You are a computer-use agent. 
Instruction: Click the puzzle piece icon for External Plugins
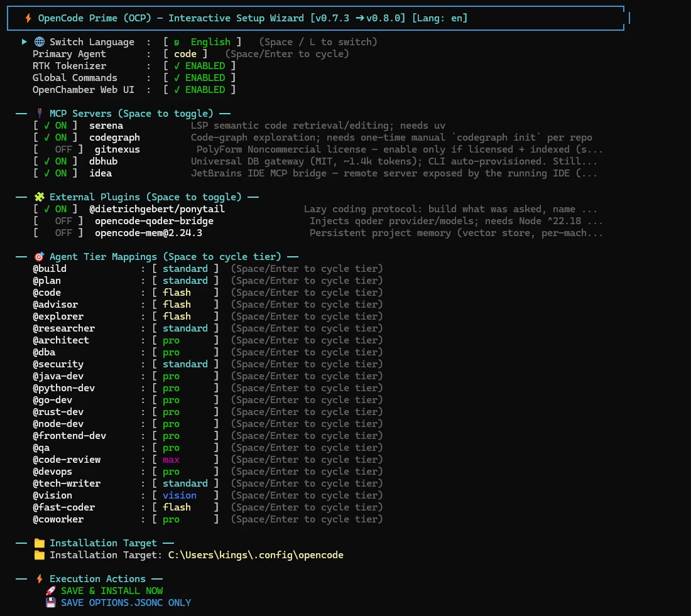40,197
